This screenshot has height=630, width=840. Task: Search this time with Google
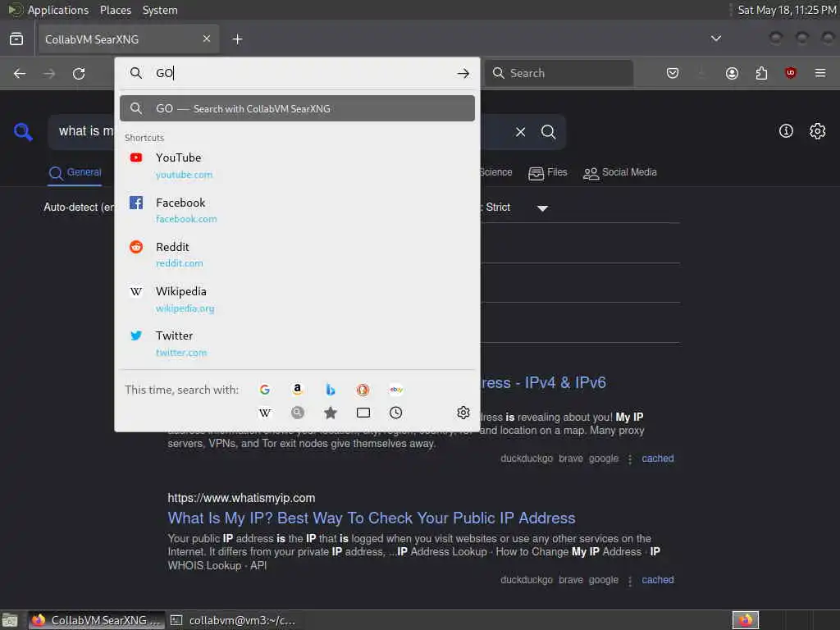point(265,390)
